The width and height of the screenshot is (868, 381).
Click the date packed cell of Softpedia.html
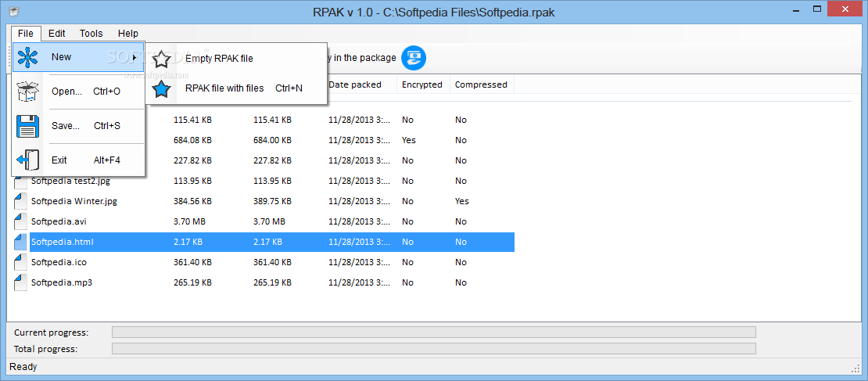coord(359,242)
